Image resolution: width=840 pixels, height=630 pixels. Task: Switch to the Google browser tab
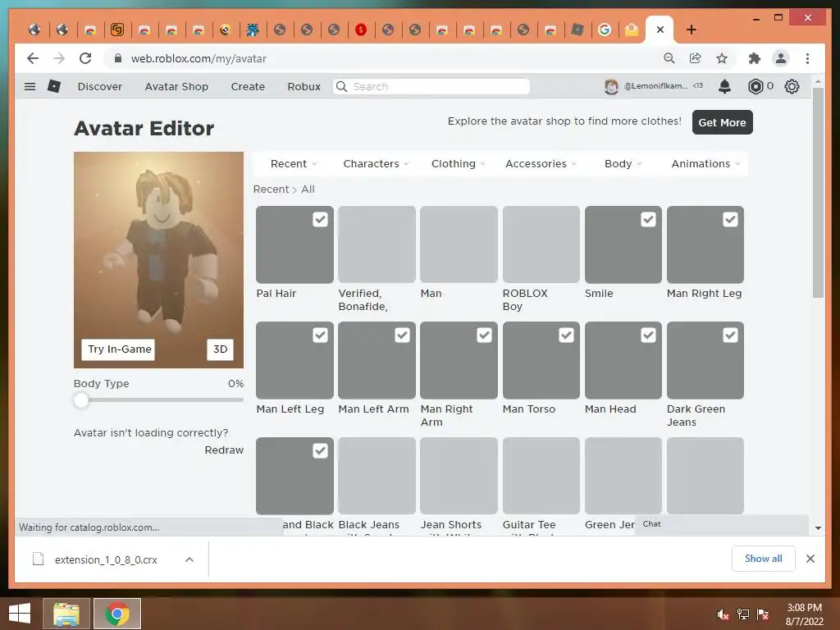605,30
